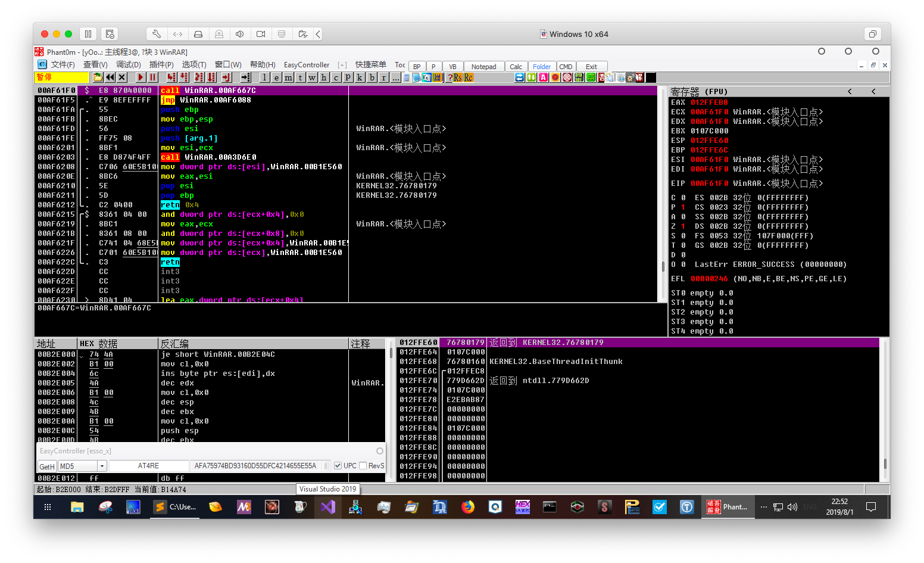
Task: Open the MD5 hash type dropdown
Action: [x=102, y=466]
